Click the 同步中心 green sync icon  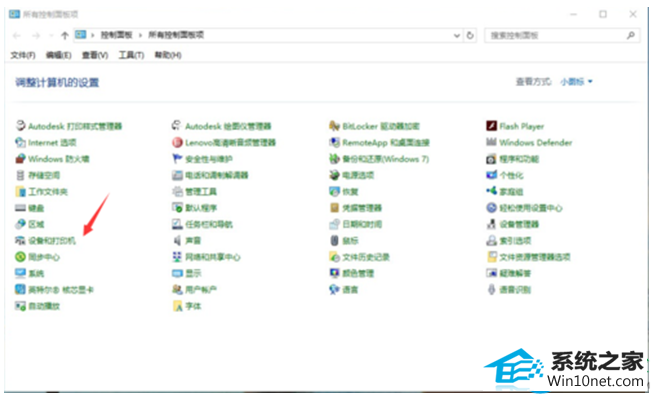tap(20, 257)
